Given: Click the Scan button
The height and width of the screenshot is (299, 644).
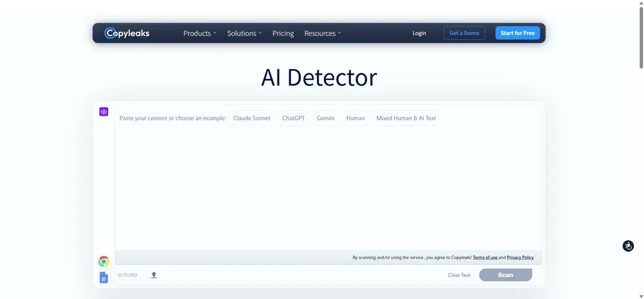Looking at the screenshot, I should [506, 275].
